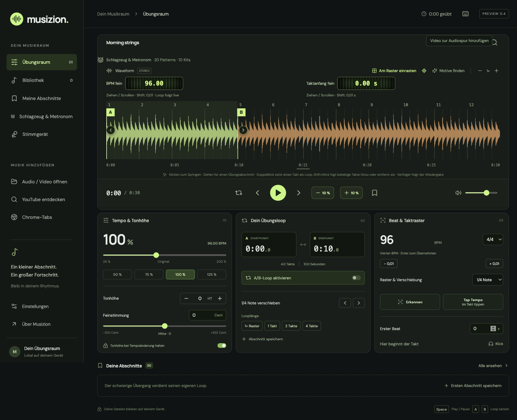Open Meine Abschnitte in sidebar
The width and height of the screenshot is (517, 420).
pos(42,98)
